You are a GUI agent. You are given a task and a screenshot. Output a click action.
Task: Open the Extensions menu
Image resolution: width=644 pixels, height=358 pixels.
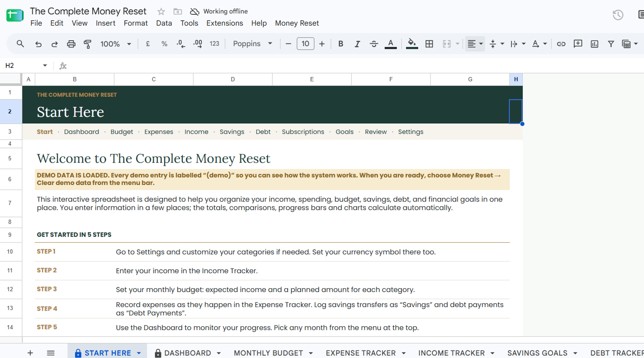click(x=225, y=23)
